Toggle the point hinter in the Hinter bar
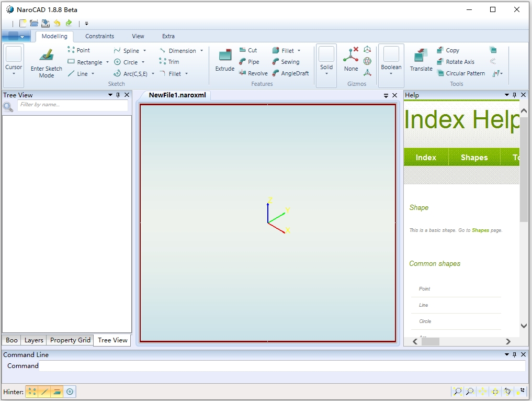 click(32, 392)
